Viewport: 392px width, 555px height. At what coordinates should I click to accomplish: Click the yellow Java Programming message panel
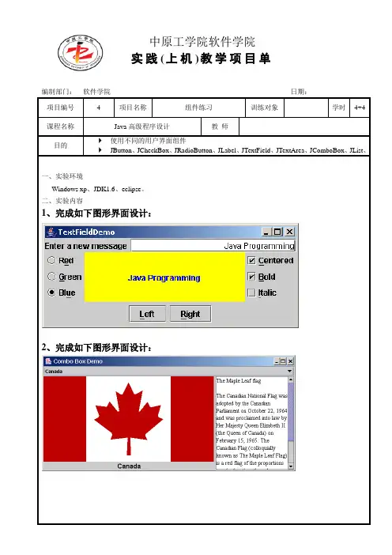coord(164,277)
